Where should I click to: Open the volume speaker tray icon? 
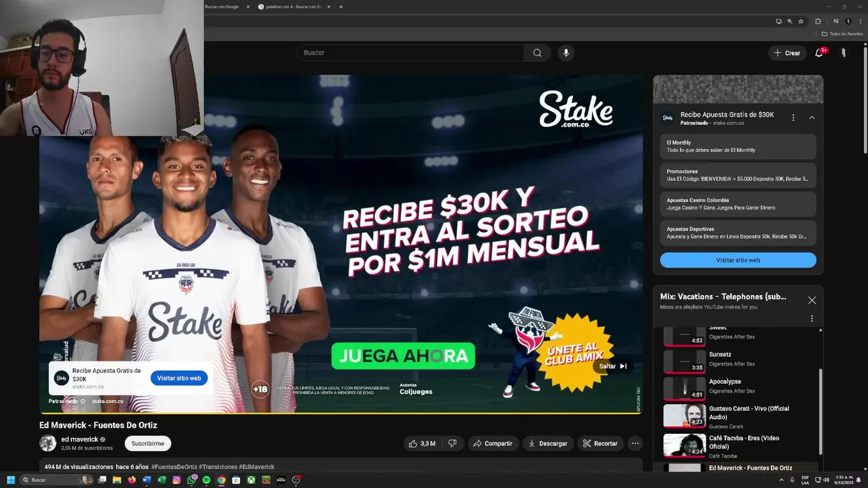click(x=826, y=480)
